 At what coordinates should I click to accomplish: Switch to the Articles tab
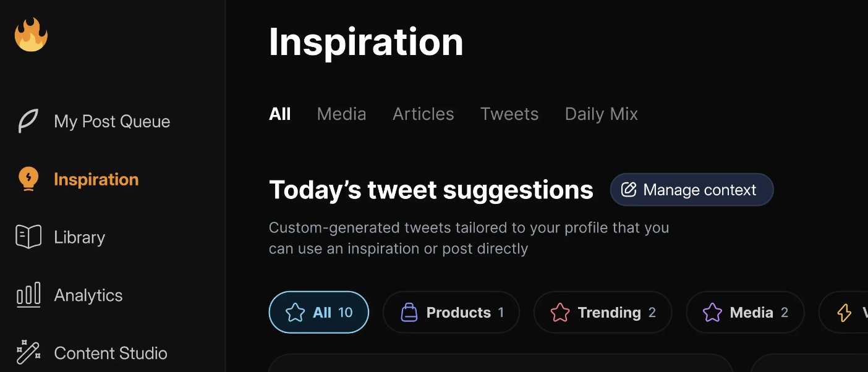tap(423, 114)
